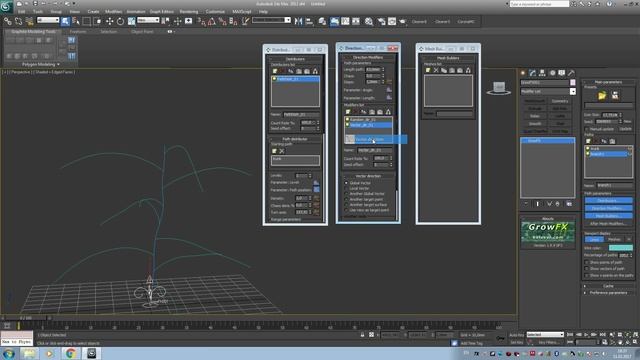Enable Show vectors of path checkbox

(x=587, y=269)
